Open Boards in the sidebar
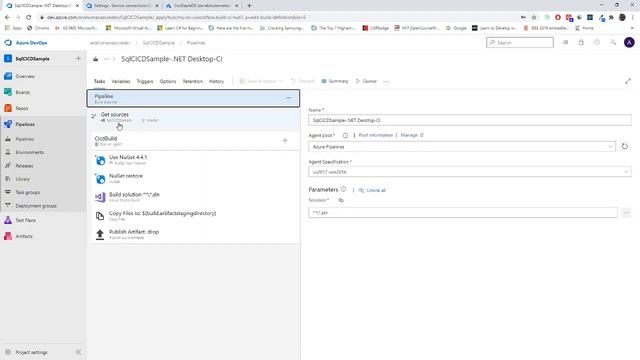Image resolution: width=640 pixels, height=360 pixels. (x=22, y=92)
